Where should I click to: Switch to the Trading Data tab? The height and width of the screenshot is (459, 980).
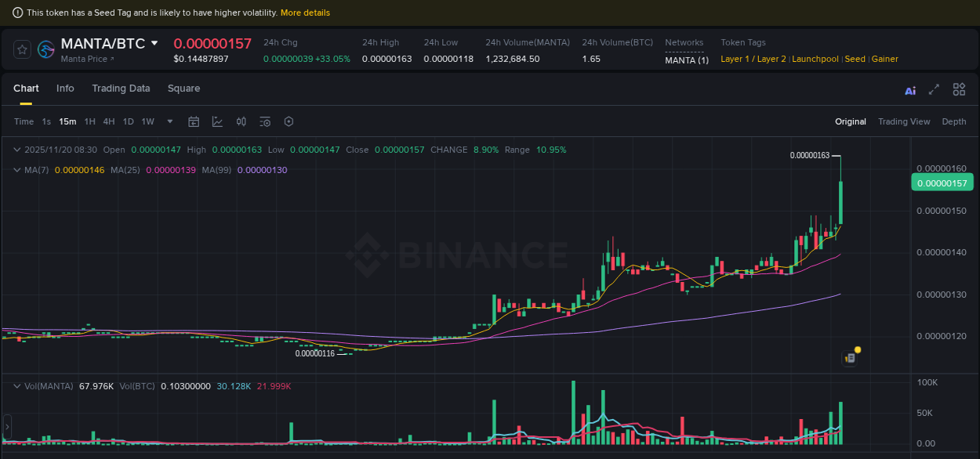pos(121,89)
